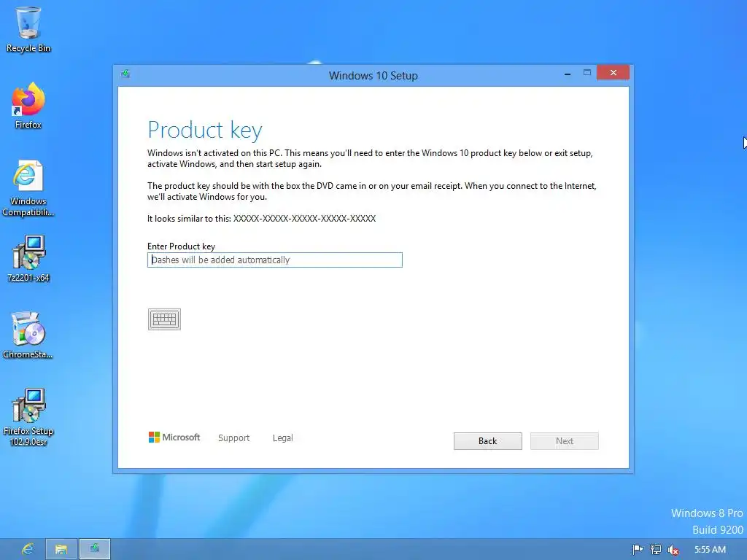
Task: Select the Recycle Bin desktop icon
Action: (28, 29)
